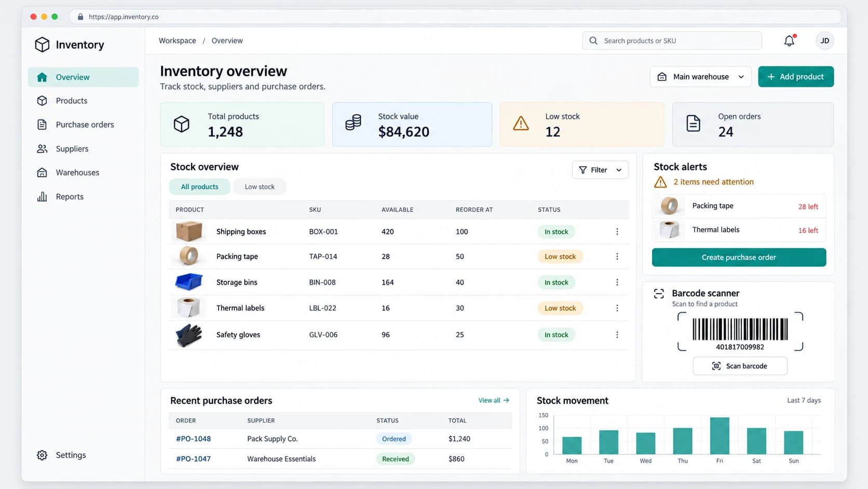Viewport: 868px width, 489px height.
Task: Open row menu for Safety gloves
Action: (x=617, y=335)
